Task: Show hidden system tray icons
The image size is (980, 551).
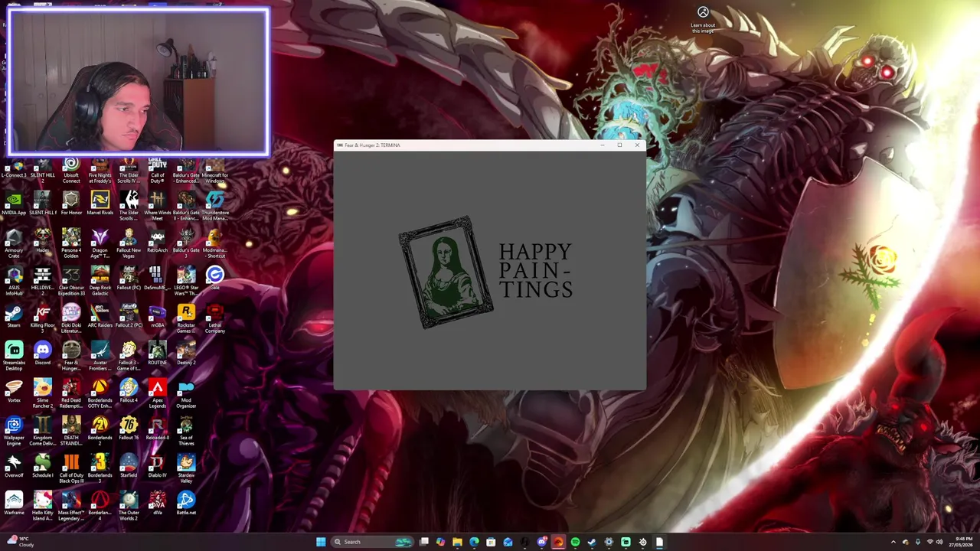Action: [x=893, y=542]
